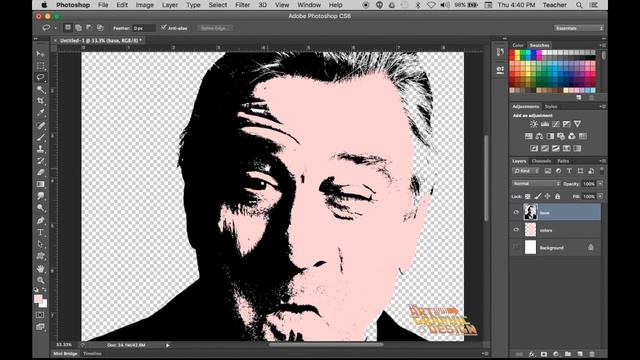
Task: Switch to Color tab
Action: pos(518,45)
